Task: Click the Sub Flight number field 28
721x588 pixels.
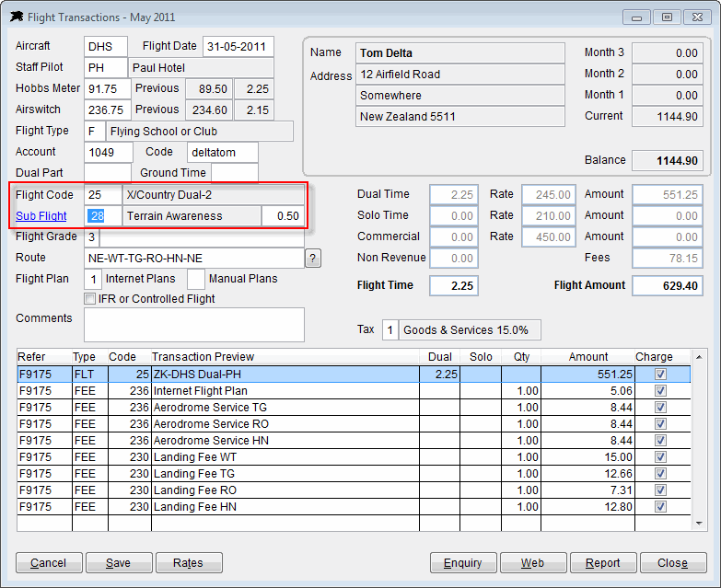Action: tap(103, 216)
